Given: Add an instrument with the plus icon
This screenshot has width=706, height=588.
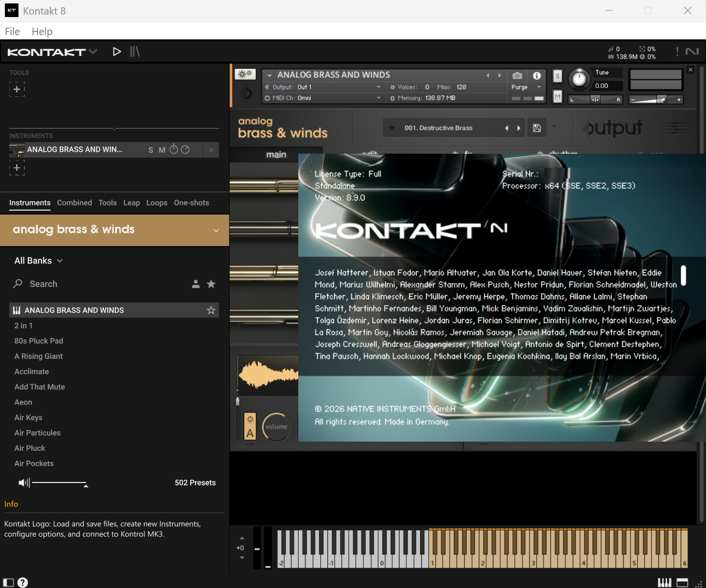Looking at the screenshot, I should pyautogui.click(x=17, y=168).
